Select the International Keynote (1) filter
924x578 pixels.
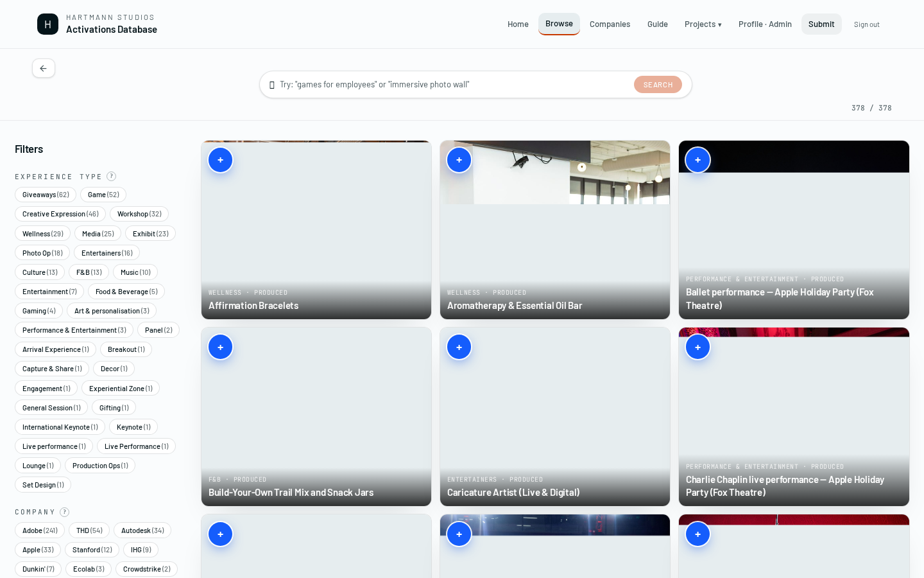(60, 427)
